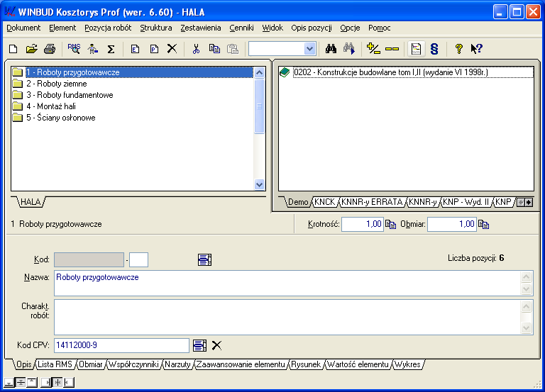This screenshot has height=392, width=545.
Task: Click the Delete X toolbar icon
Action: (x=172, y=49)
